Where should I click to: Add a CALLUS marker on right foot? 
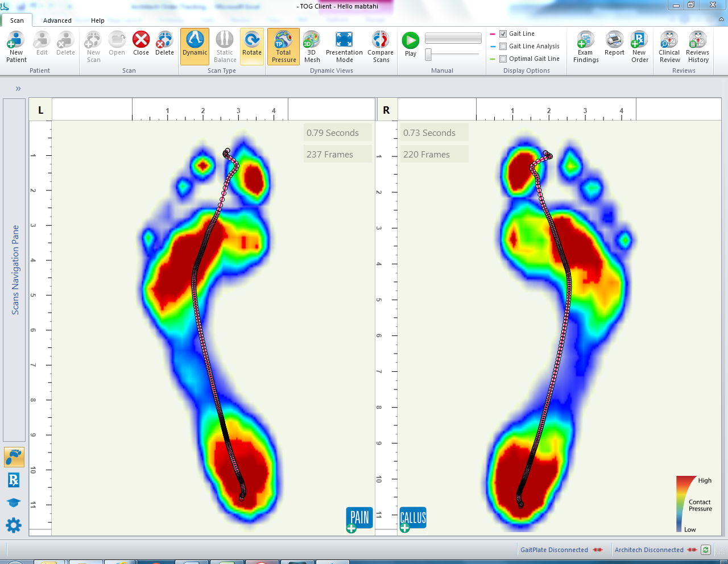click(x=413, y=519)
